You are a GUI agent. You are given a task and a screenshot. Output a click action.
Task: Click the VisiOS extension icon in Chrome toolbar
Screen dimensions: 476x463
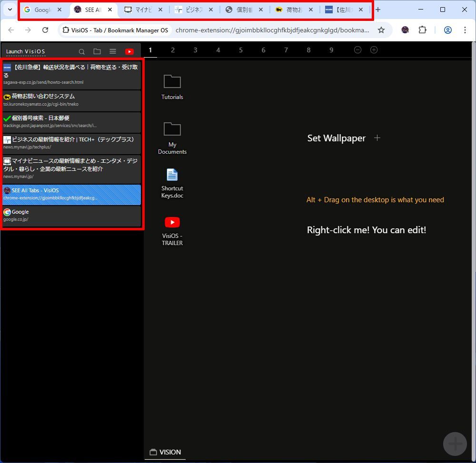[x=405, y=30]
